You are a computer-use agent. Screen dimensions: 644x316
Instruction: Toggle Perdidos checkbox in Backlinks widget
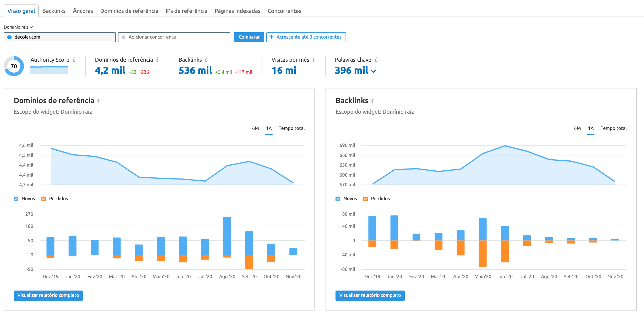366,199
